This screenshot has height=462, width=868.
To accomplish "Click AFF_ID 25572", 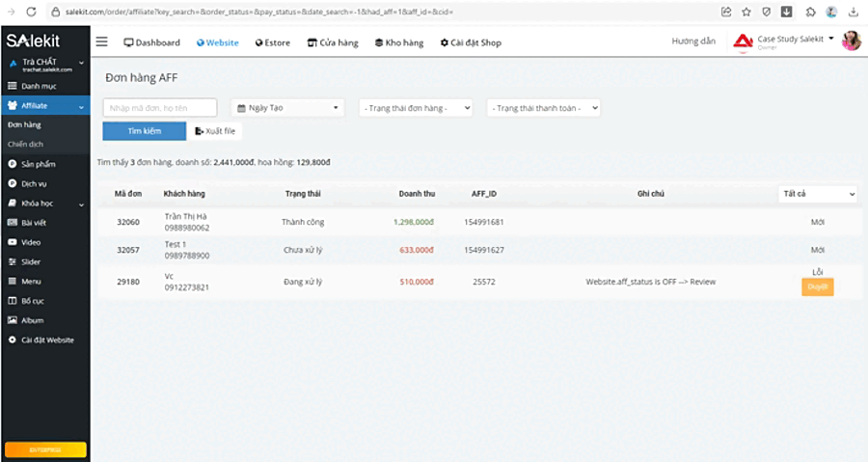I will [484, 282].
